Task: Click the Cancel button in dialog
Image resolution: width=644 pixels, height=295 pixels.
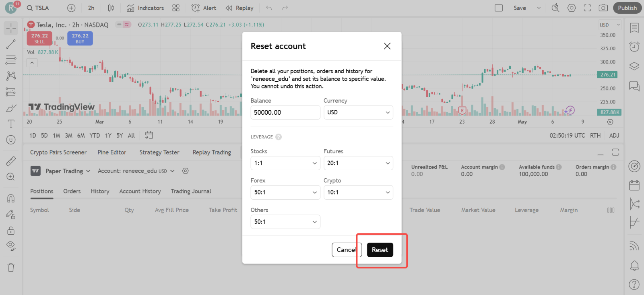Action: click(346, 250)
